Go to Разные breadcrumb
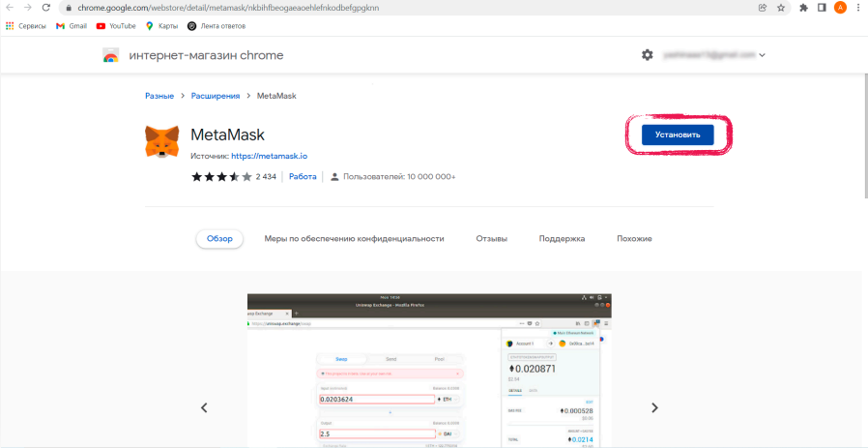The height and width of the screenshot is (448, 868). click(x=159, y=96)
